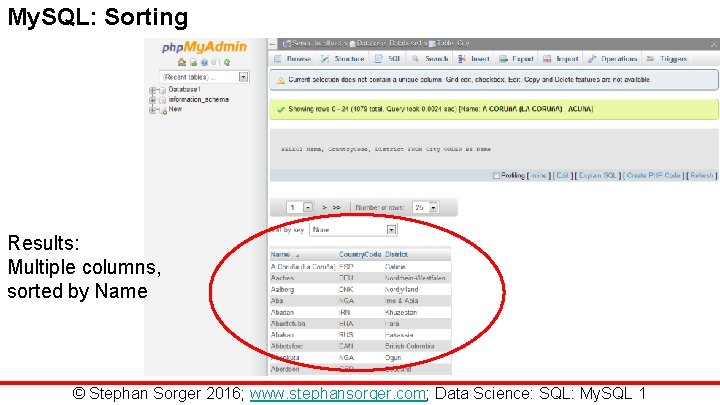Image resolution: width=720 pixels, height=405 pixels.
Task: Click the SQL query text area
Action: (x=494, y=149)
